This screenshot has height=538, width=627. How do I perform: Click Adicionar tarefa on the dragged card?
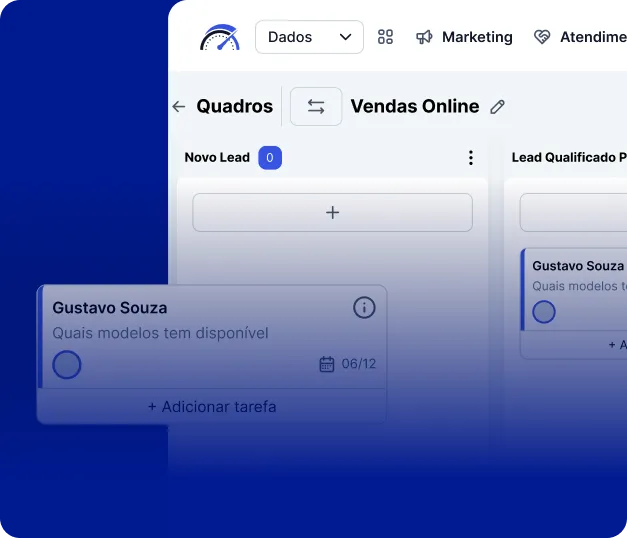(212, 407)
